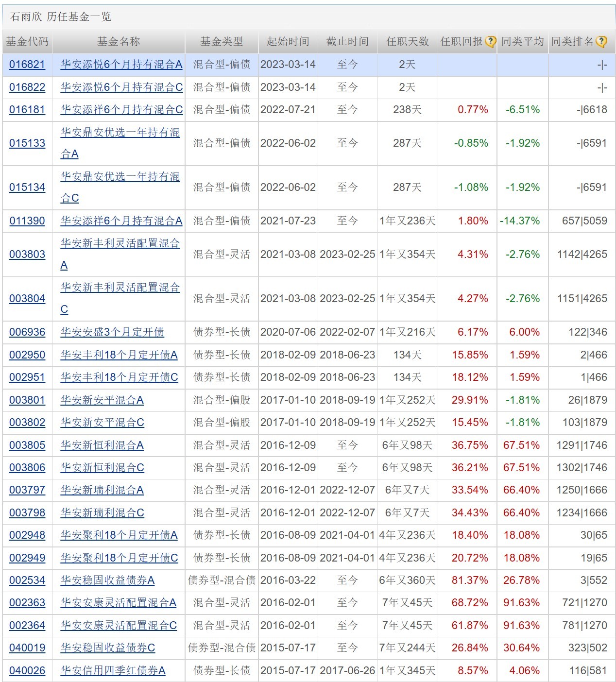The height and width of the screenshot is (682, 616).
Task: Open 华安新恒利混合A fund page
Action: (102, 445)
